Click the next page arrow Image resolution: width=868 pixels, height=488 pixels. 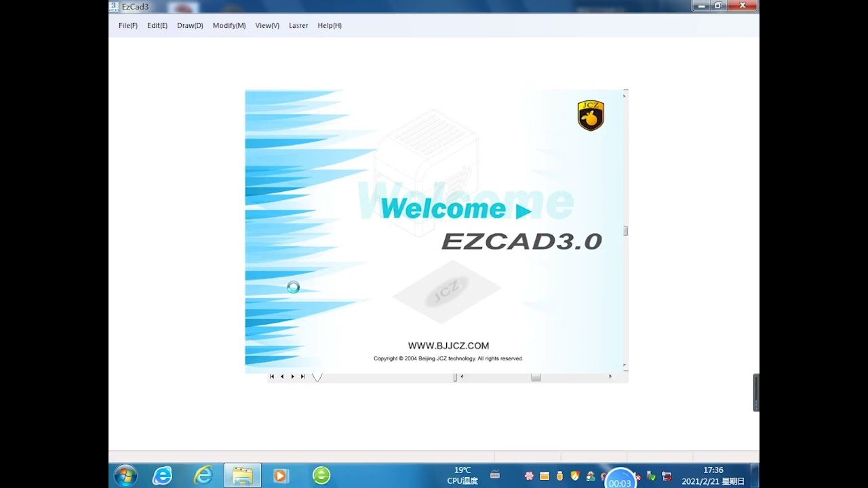click(x=292, y=377)
